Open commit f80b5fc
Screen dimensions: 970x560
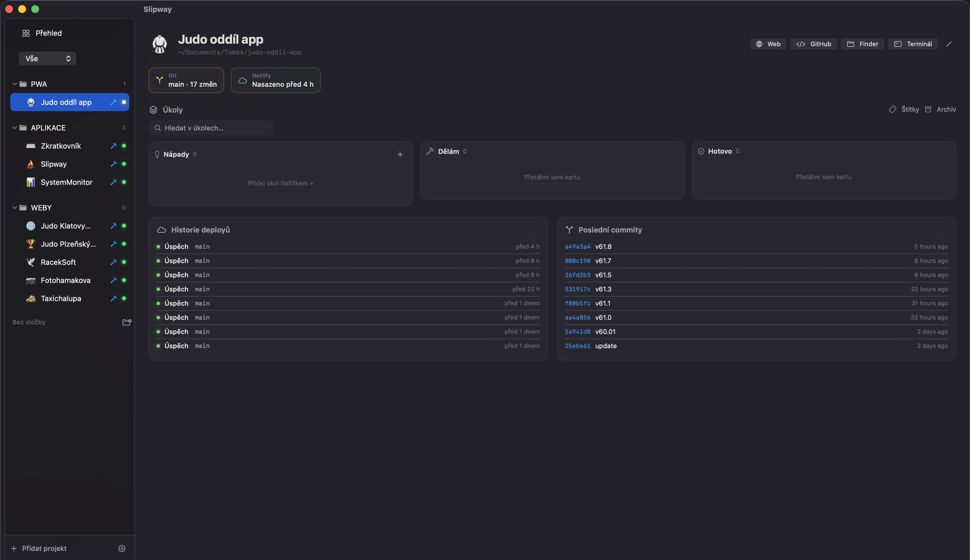click(577, 303)
